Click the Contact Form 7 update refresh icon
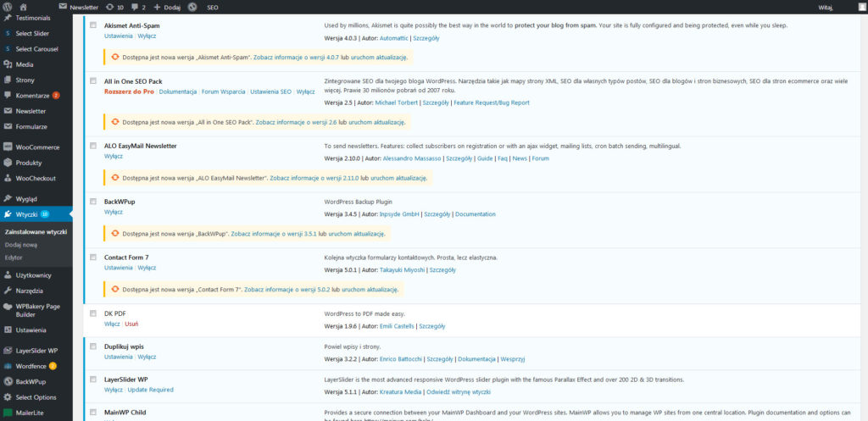The height and width of the screenshot is (421, 868). pyautogui.click(x=115, y=289)
